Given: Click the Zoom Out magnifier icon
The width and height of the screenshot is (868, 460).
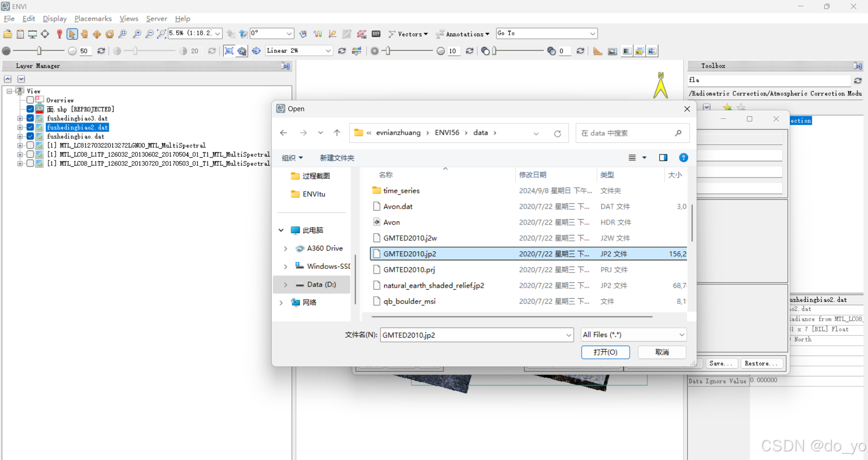Looking at the screenshot, I should tap(149, 34).
